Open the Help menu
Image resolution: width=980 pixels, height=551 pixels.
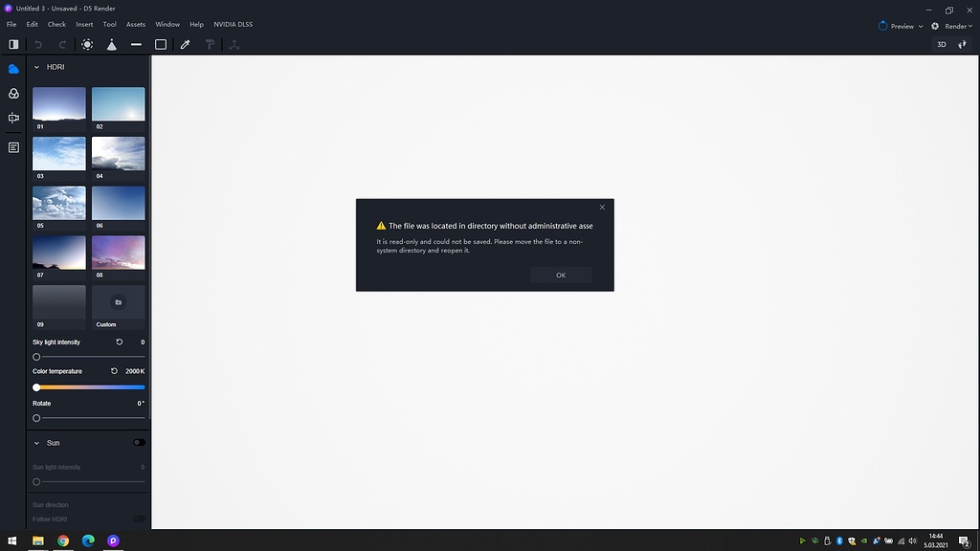196,24
